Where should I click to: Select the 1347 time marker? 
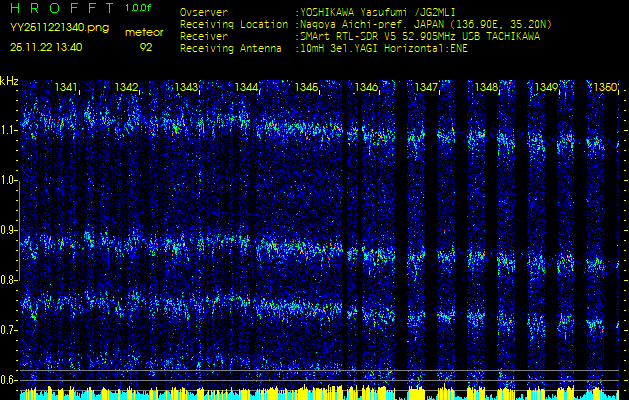[427, 88]
